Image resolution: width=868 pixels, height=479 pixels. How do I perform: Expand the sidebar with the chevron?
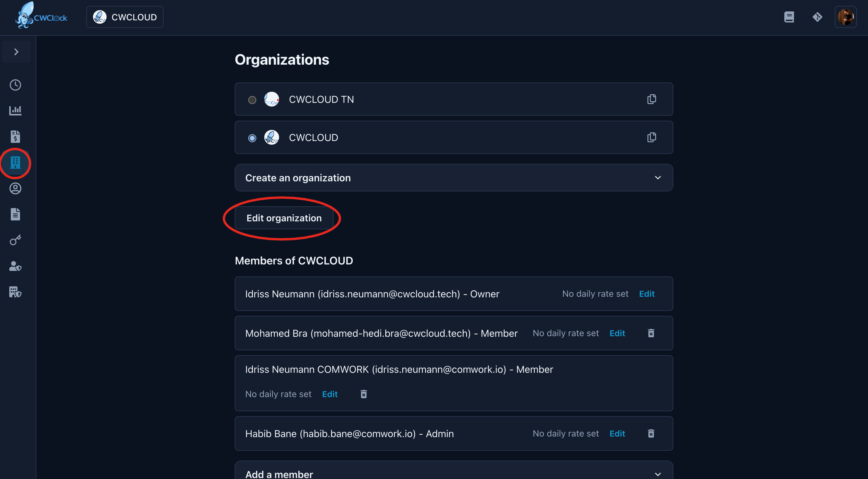click(16, 52)
